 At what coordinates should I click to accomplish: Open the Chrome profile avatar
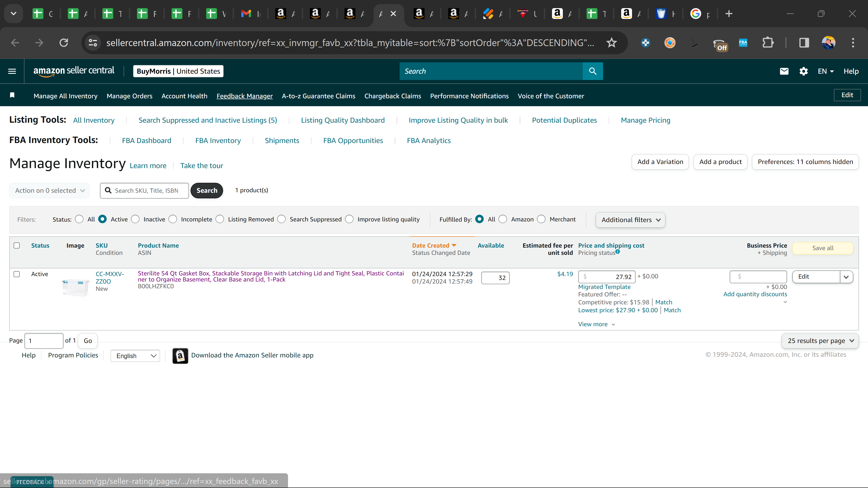829,43
